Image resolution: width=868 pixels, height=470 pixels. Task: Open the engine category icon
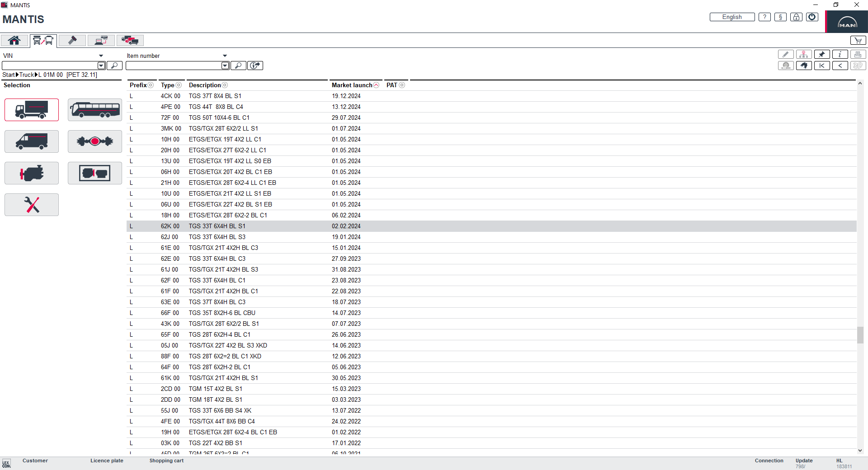click(31, 173)
